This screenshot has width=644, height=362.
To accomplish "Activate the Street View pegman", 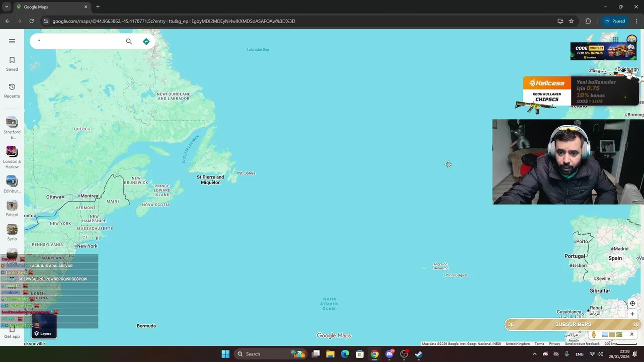I will [x=594, y=334].
